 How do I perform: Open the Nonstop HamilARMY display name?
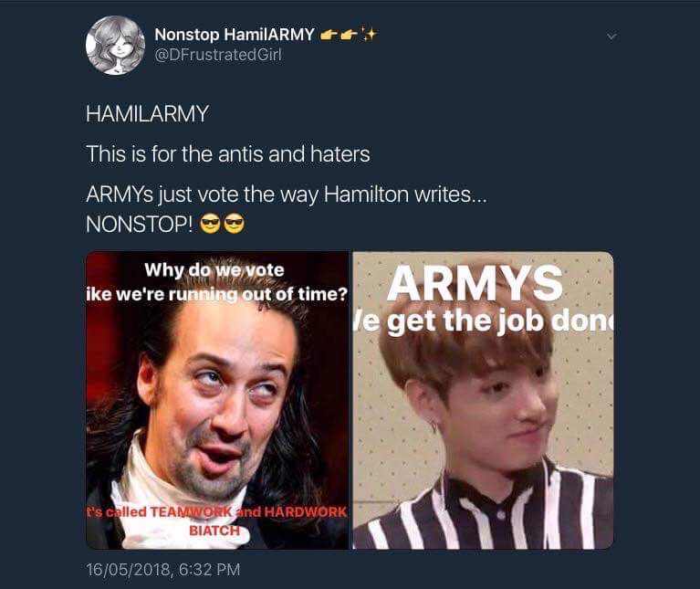pos(235,34)
